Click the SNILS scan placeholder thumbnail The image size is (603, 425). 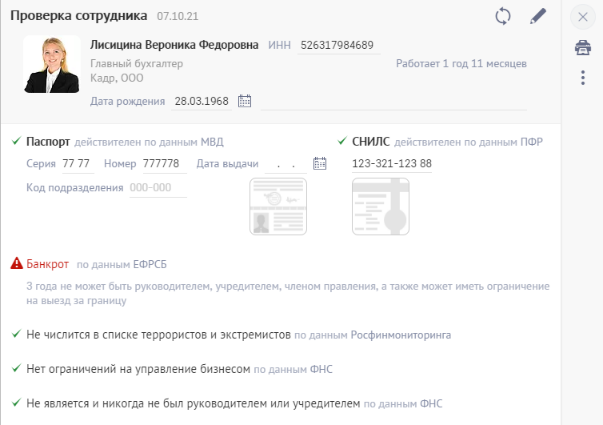tap(381, 206)
